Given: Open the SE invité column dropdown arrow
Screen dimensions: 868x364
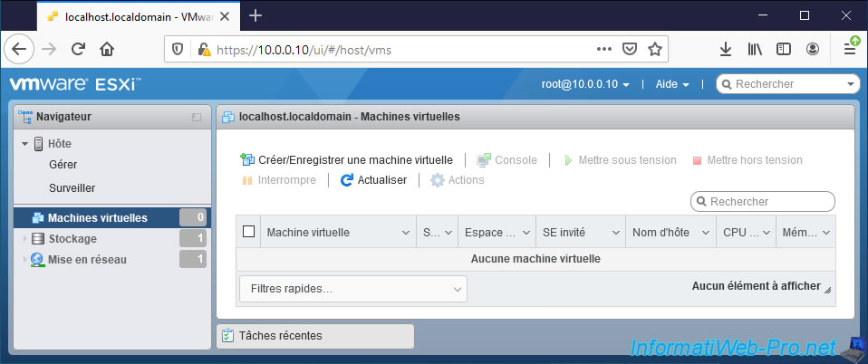Looking at the screenshot, I should [615, 233].
